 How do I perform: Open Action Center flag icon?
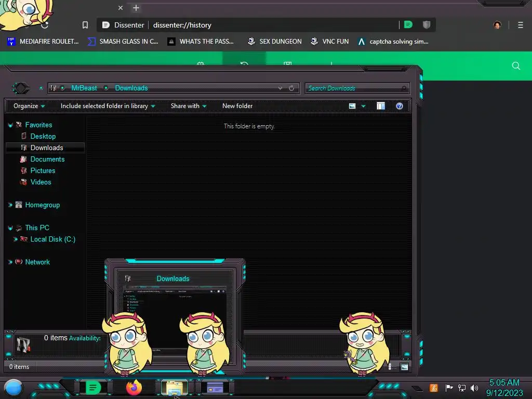click(x=449, y=388)
